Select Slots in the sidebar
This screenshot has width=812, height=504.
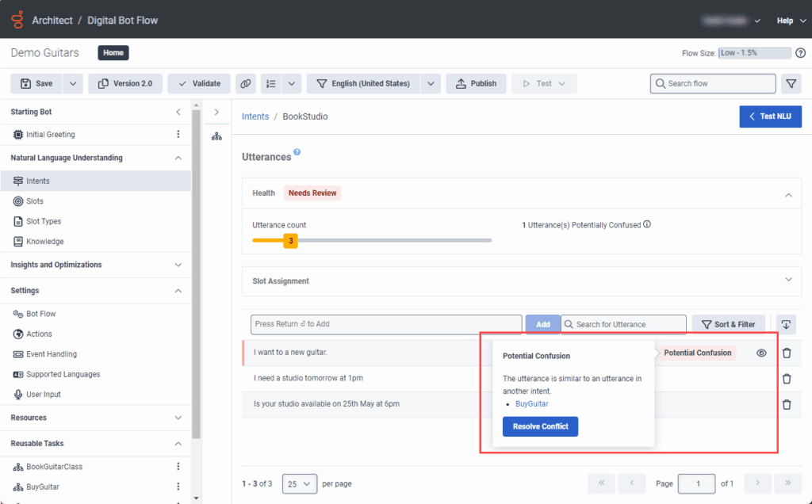pyautogui.click(x=35, y=201)
